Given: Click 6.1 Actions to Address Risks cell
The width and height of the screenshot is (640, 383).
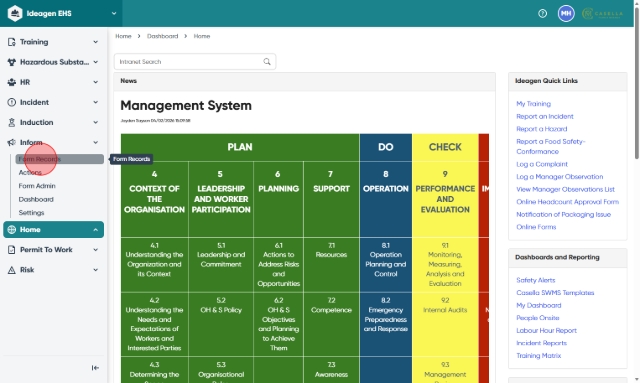Looking at the screenshot, I should click(x=278, y=265).
